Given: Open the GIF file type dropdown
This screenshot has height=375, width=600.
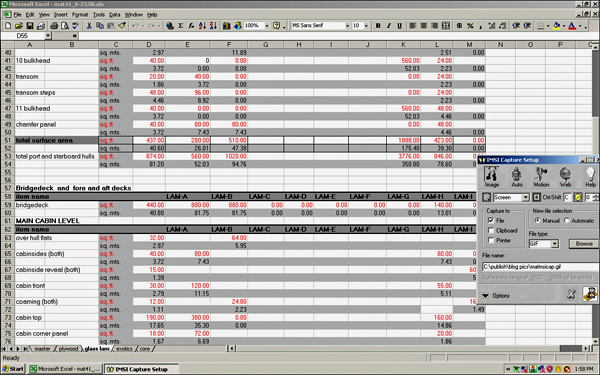Looking at the screenshot, I should point(554,244).
